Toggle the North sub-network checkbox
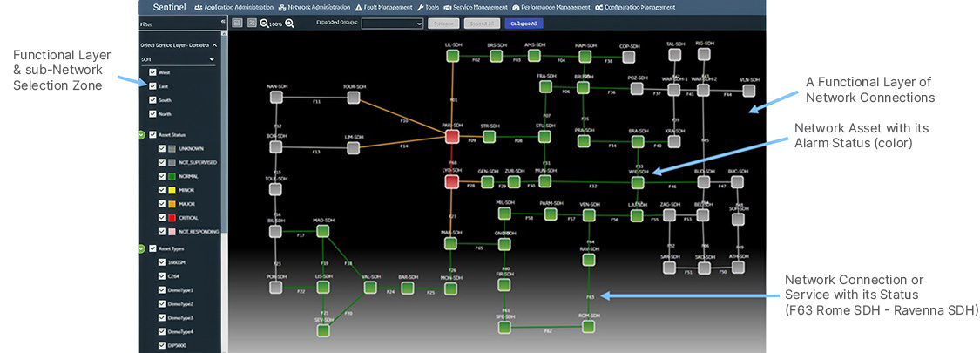 pyautogui.click(x=152, y=114)
